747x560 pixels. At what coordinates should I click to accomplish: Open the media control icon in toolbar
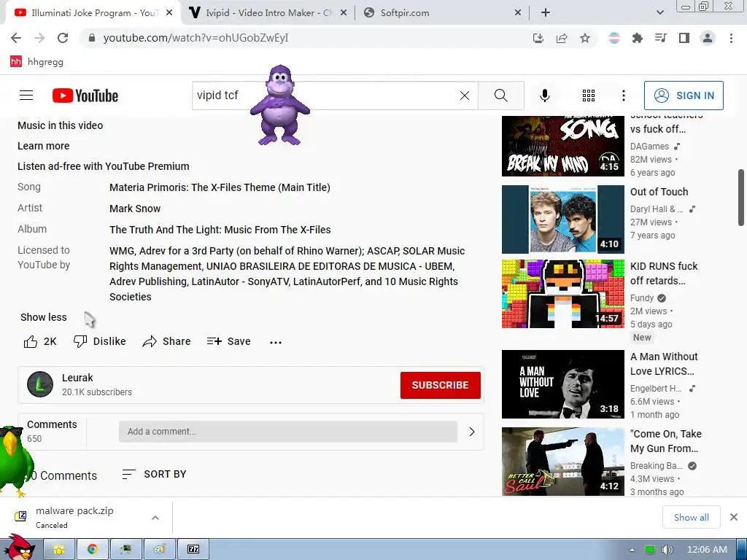(x=661, y=38)
